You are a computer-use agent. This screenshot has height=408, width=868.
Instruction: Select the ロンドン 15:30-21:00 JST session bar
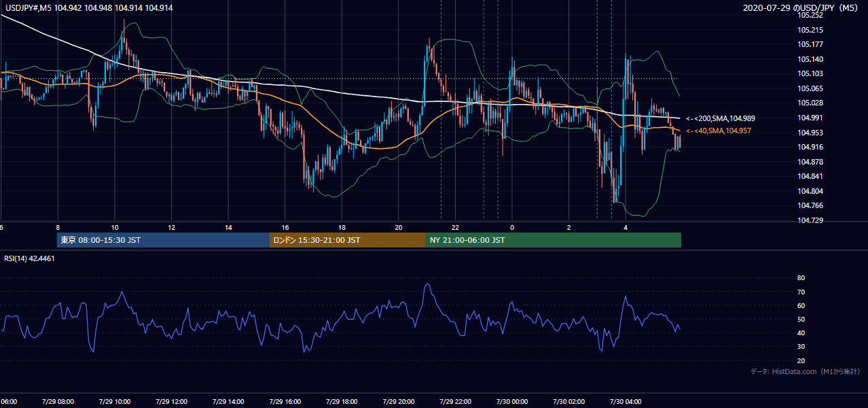coord(348,240)
